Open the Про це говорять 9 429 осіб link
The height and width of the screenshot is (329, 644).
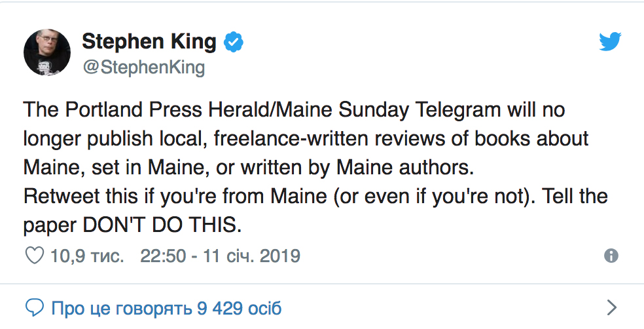click(x=166, y=308)
